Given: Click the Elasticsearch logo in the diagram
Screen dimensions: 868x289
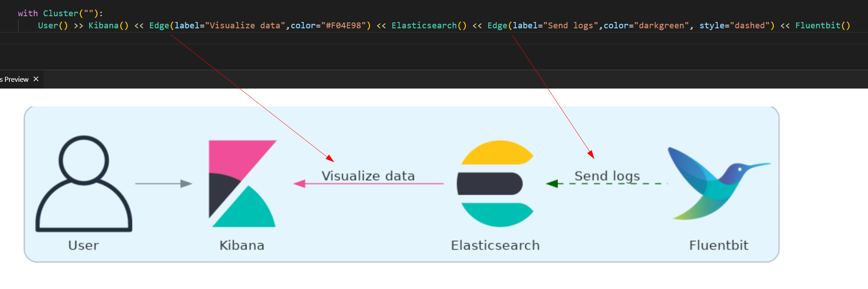Looking at the screenshot, I should click(495, 183).
